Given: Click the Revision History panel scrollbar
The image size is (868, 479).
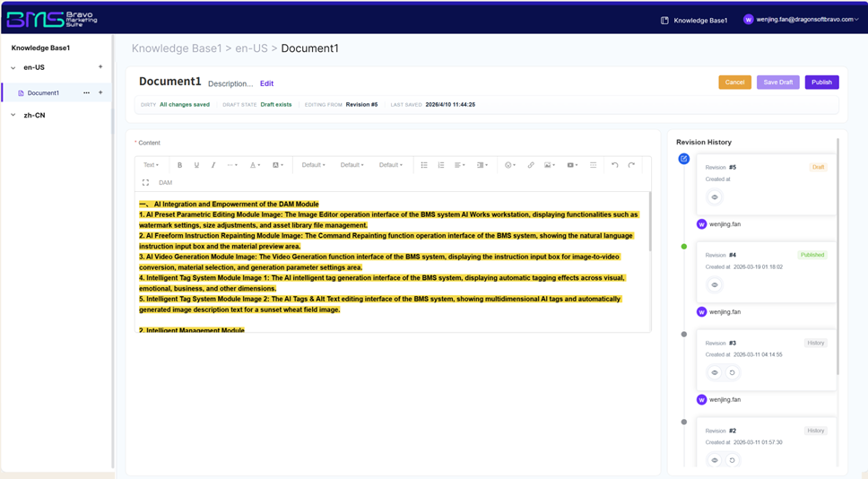Looking at the screenshot, I should tap(838, 256).
